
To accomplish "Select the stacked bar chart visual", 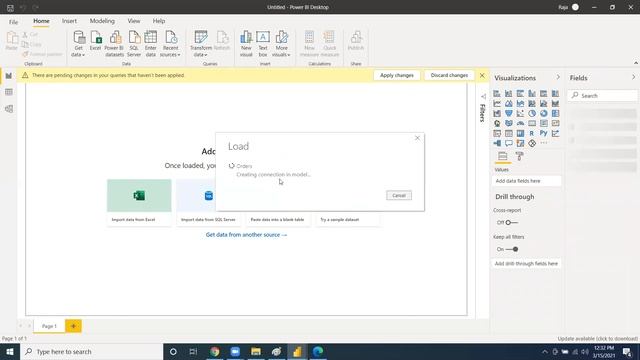I will point(497,93).
